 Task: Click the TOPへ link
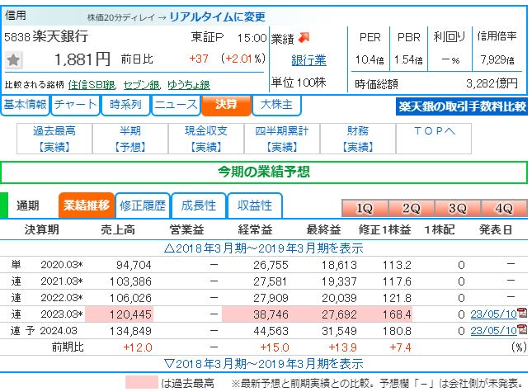(434, 131)
